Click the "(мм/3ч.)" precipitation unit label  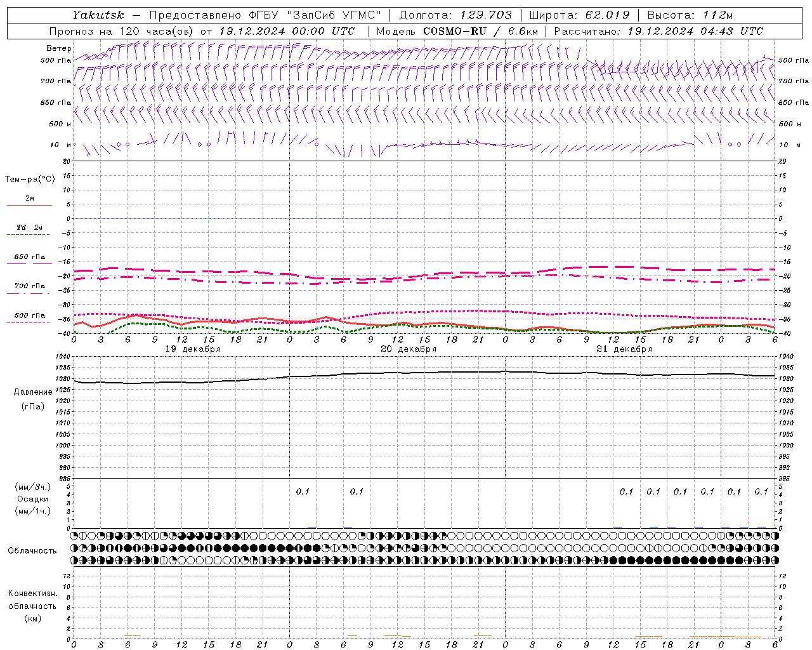click(x=32, y=487)
